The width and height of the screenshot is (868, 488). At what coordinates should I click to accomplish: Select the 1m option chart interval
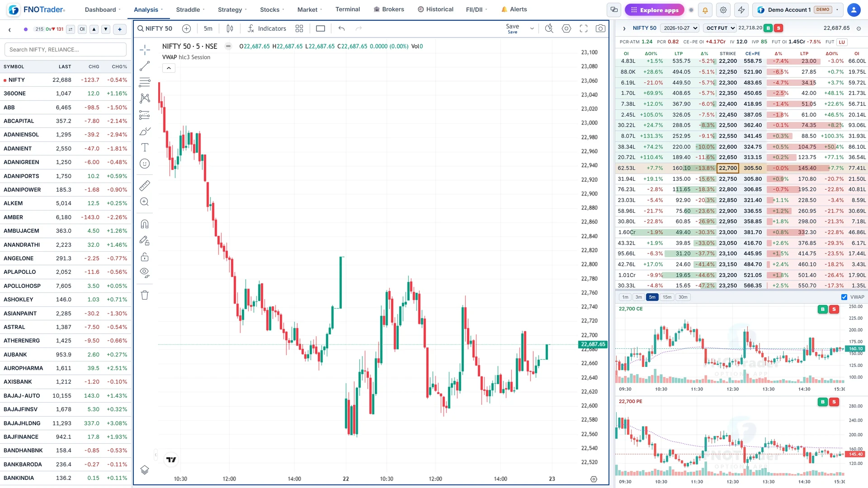tap(625, 297)
